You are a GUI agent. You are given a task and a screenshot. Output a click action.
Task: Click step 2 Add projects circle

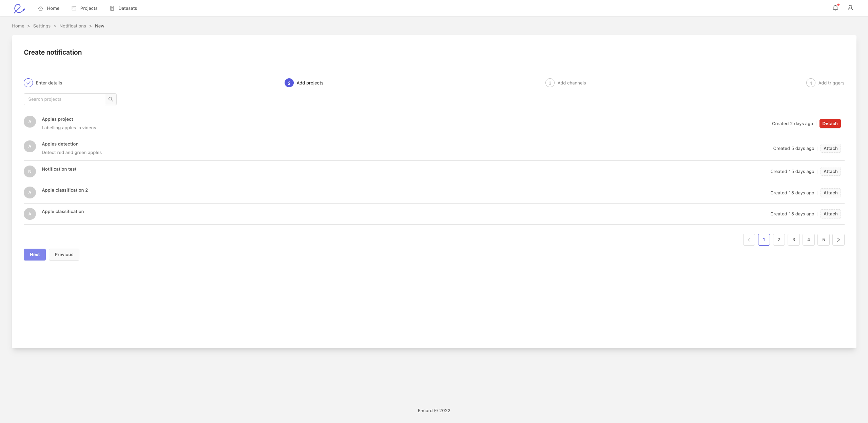click(x=289, y=83)
